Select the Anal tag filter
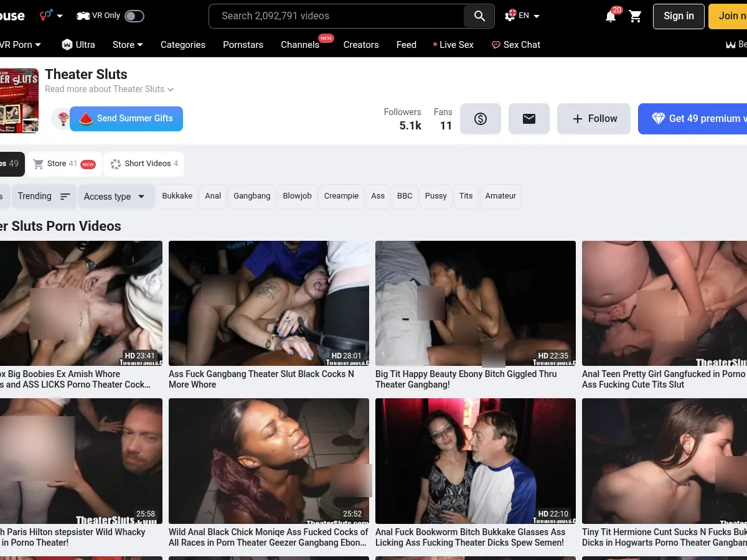 point(213,196)
